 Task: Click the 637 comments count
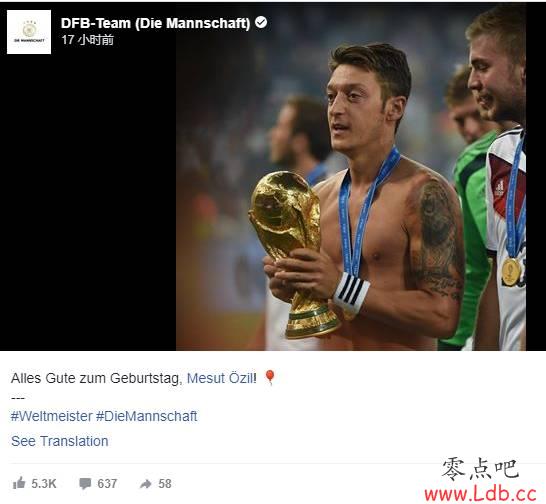[x=107, y=483]
